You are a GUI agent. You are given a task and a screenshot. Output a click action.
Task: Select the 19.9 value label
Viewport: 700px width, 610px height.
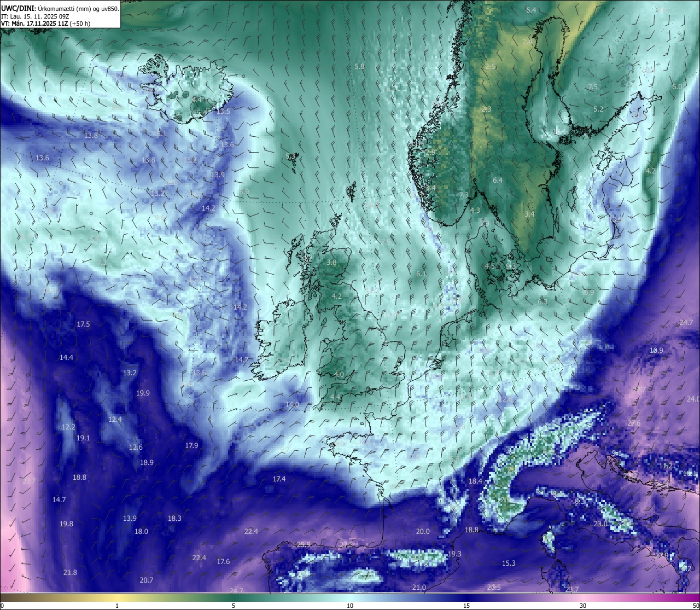(143, 393)
